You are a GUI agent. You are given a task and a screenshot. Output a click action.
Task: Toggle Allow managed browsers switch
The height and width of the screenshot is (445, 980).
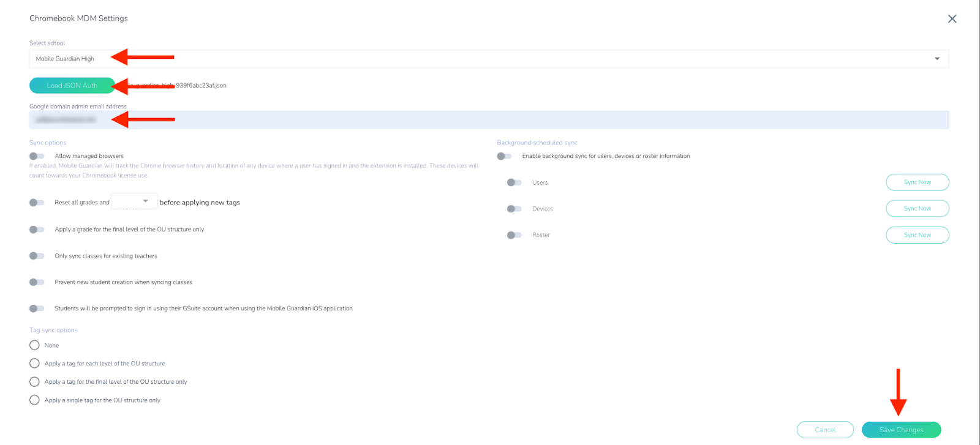click(37, 156)
